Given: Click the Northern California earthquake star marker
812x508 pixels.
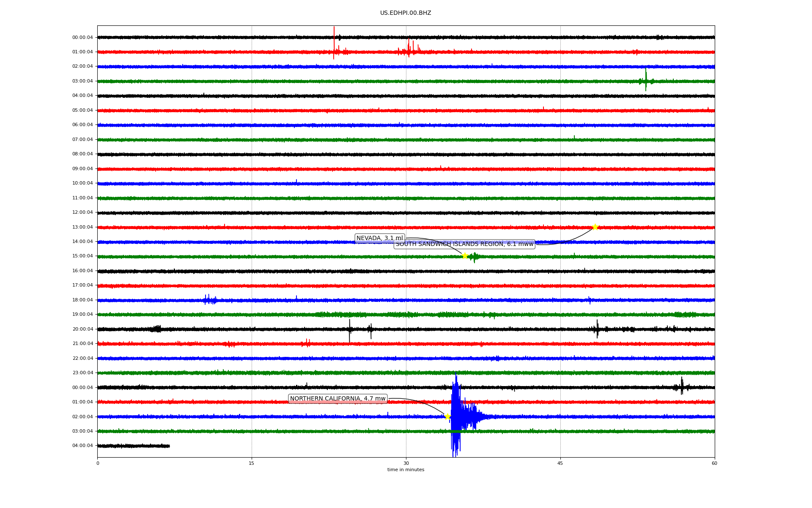Looking at the screenshot, I should (447, 417).
